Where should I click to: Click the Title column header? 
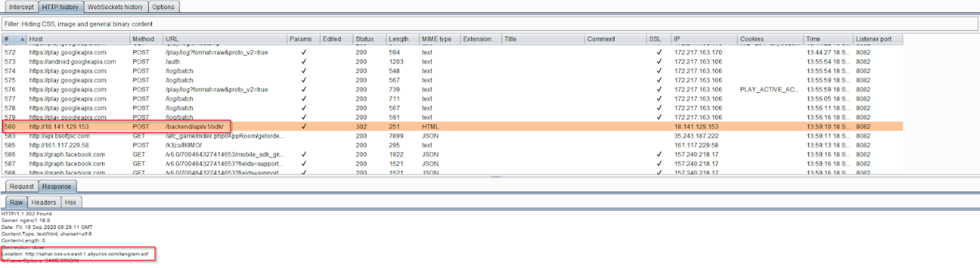[x=543, y=39]
